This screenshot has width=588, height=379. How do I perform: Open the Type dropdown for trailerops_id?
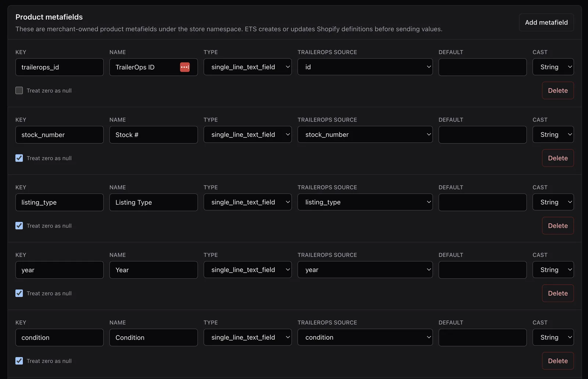point(248,67)
